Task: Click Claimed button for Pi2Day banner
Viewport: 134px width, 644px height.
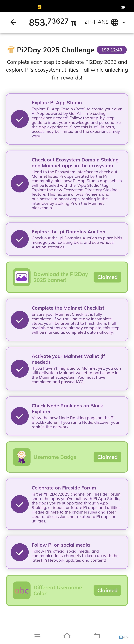Action: (x=107, y=277)
